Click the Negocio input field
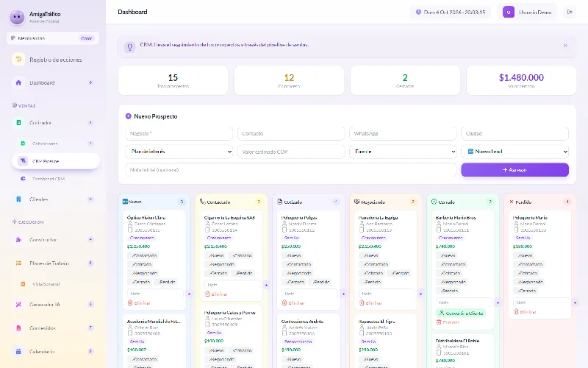The height and width of the screenshot is (368, 588). pos(179,133)
